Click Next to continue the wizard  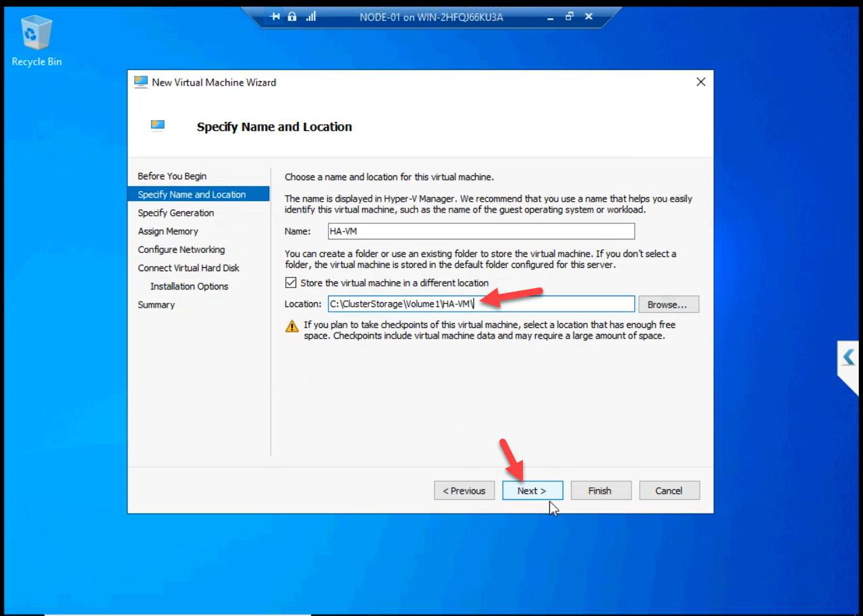click(x=532, y=491)
